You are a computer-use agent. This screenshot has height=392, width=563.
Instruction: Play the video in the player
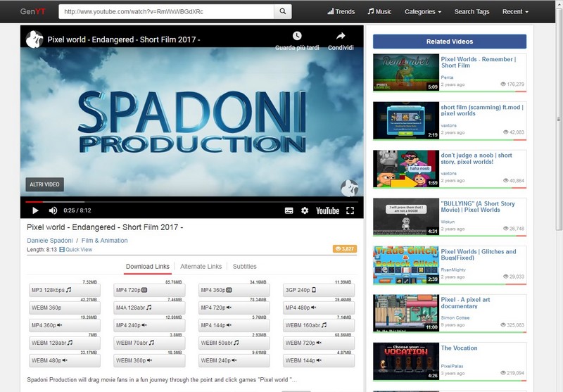click(35, 210)
